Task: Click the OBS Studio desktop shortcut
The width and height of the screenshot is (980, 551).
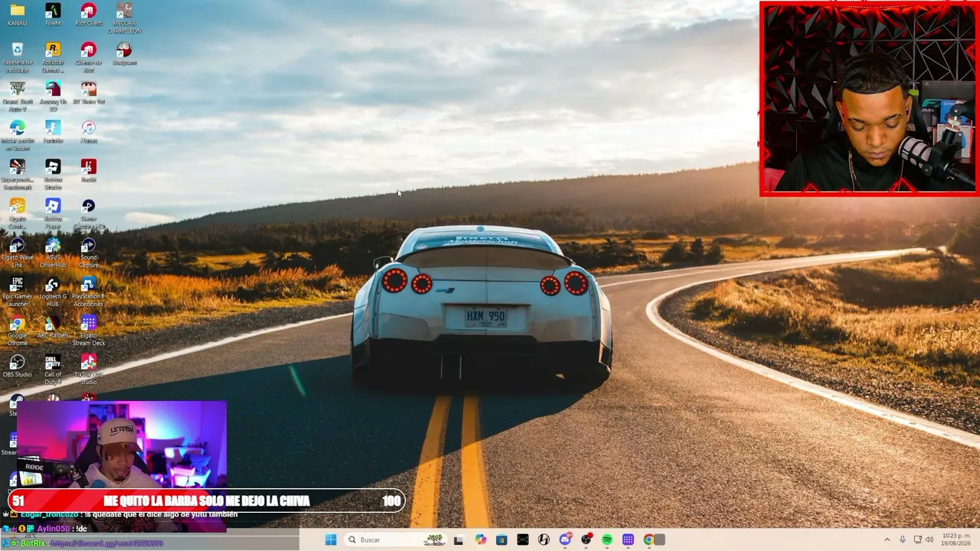Action: (x=17, y=366)
